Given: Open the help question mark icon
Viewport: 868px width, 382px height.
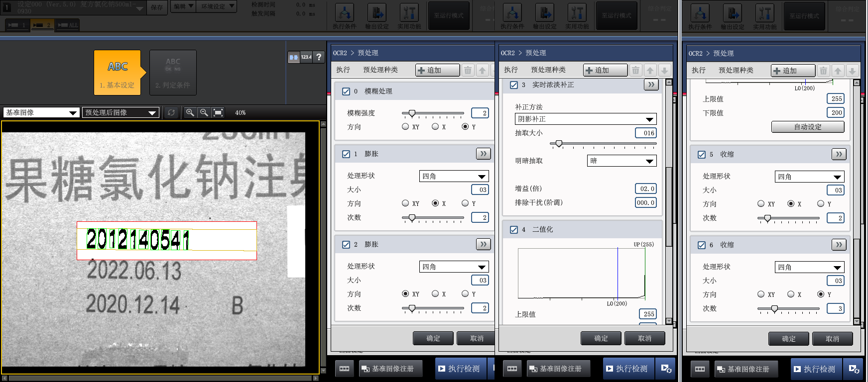Looking at the screenshot, I should click(319, 57).
